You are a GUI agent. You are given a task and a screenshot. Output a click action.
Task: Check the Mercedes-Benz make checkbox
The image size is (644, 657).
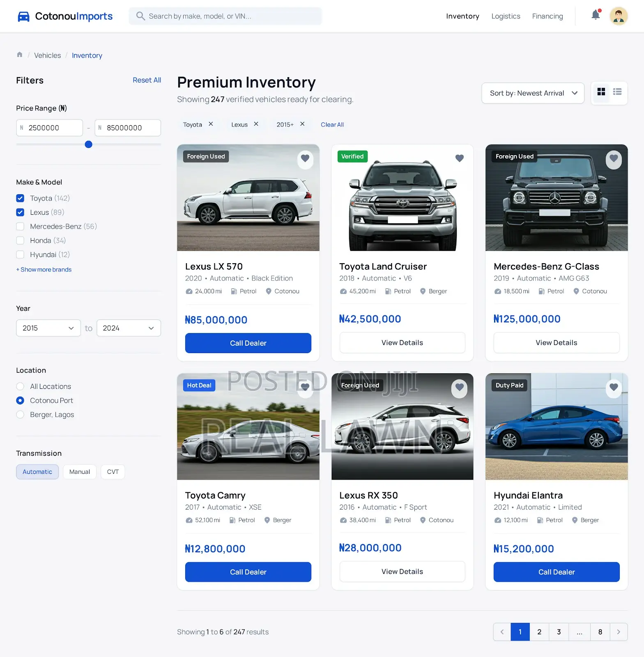click(x=20, y=226)
